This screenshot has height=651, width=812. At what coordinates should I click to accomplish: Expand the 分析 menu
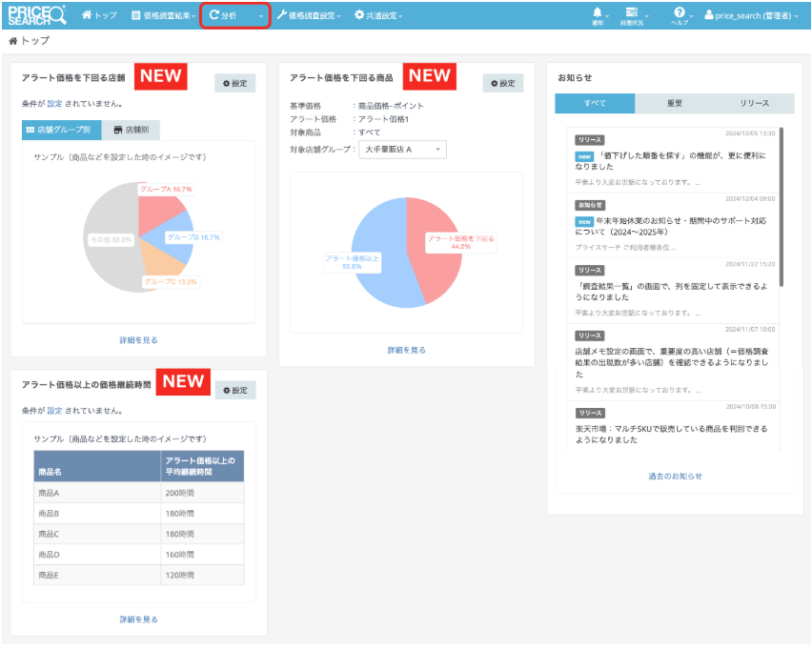(234, 16)
